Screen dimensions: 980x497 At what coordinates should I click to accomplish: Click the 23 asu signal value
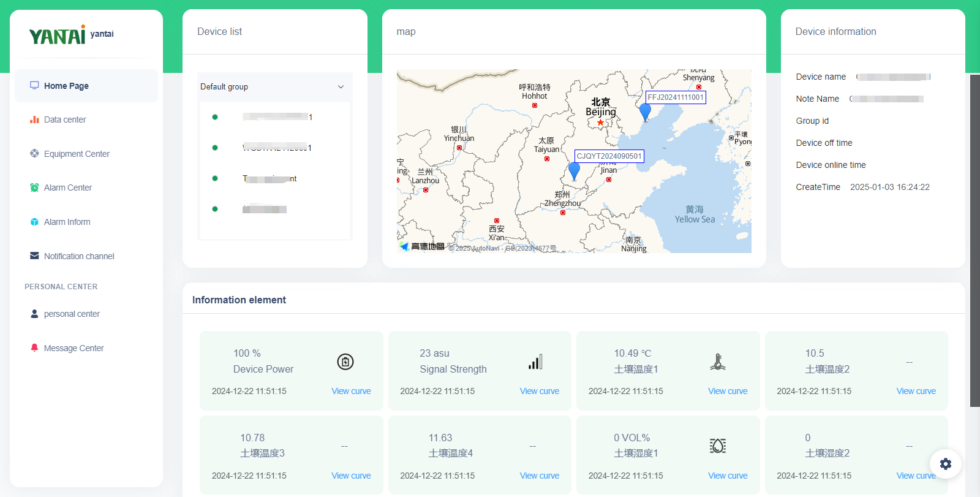click(x=434, y=353)
